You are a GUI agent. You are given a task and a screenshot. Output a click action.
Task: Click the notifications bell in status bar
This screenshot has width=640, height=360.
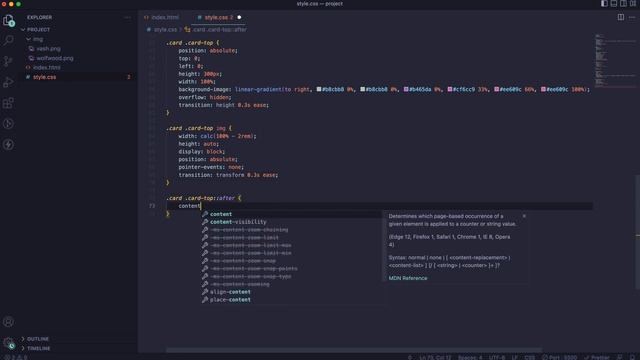coord(632,357)
